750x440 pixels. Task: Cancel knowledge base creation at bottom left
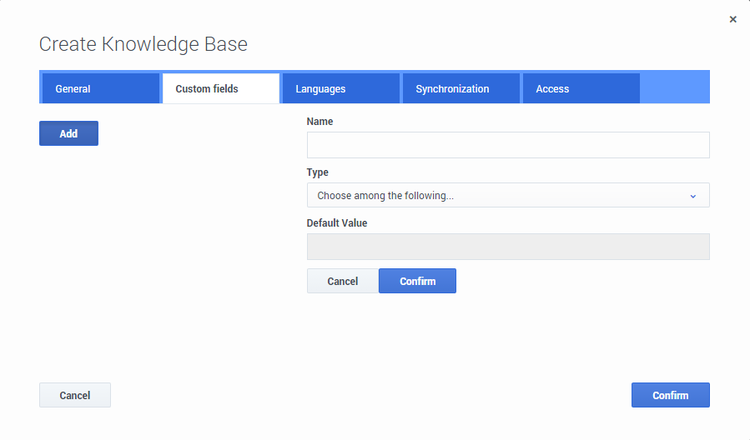pyautogui.click(x=75, y=395)
